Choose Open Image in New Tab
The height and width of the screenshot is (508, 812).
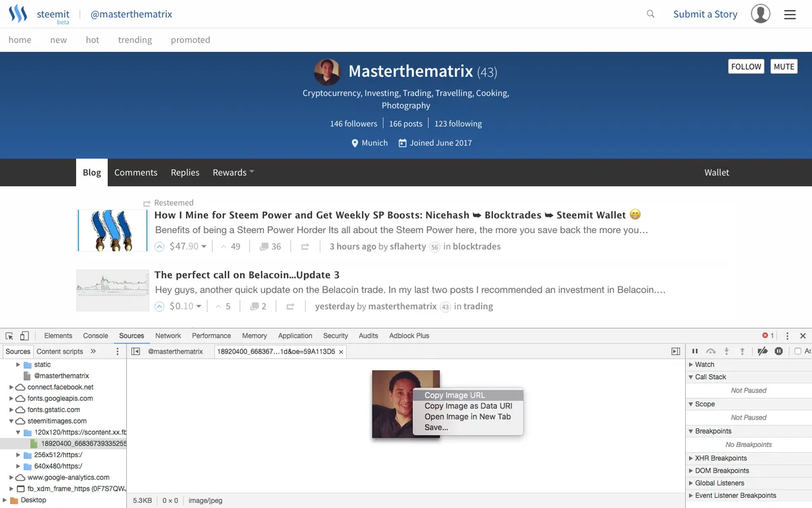pyautogui.click(x=468, y=417)
